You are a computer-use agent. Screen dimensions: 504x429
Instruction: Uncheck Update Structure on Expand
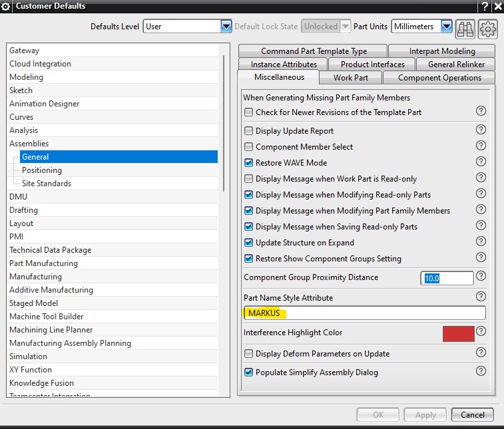pos(248,243)
